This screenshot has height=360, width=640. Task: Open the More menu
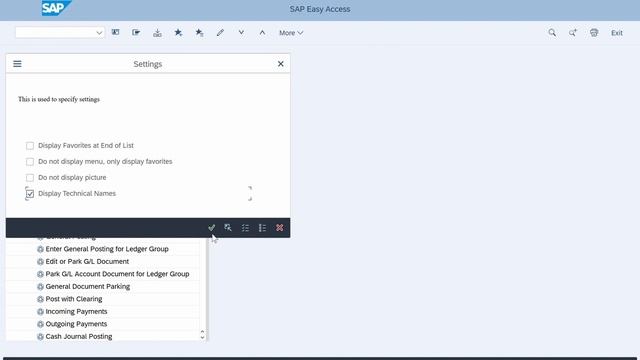click(291, 33)
